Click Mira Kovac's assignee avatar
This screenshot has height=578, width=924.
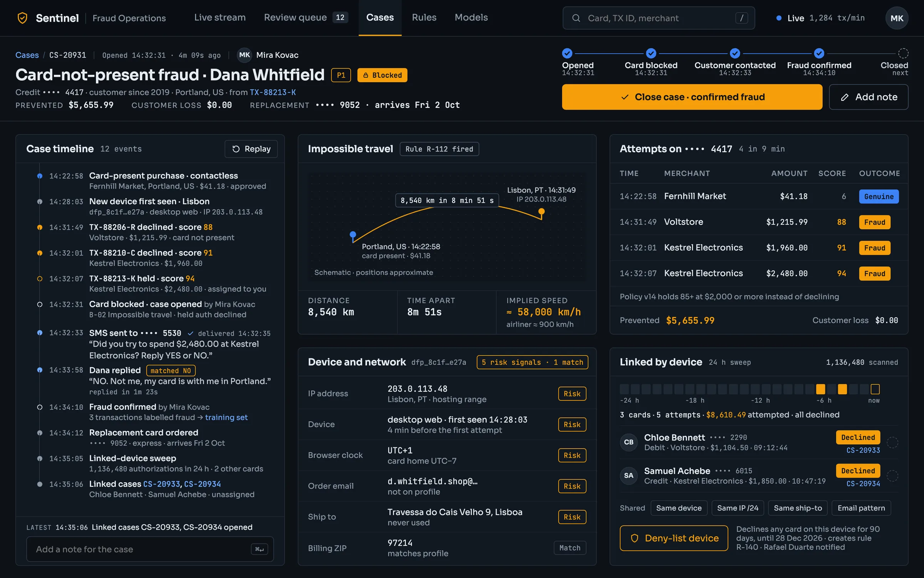[x=244, y=55]
